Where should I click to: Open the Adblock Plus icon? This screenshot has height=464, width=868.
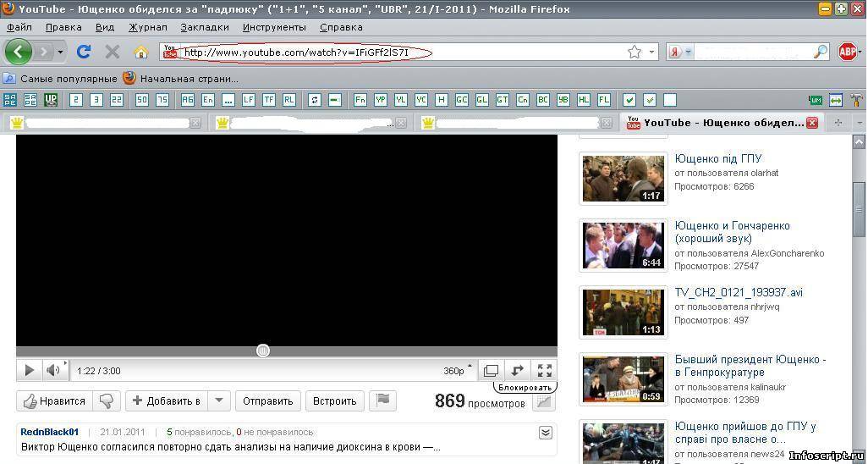click(x=848, y=52)
